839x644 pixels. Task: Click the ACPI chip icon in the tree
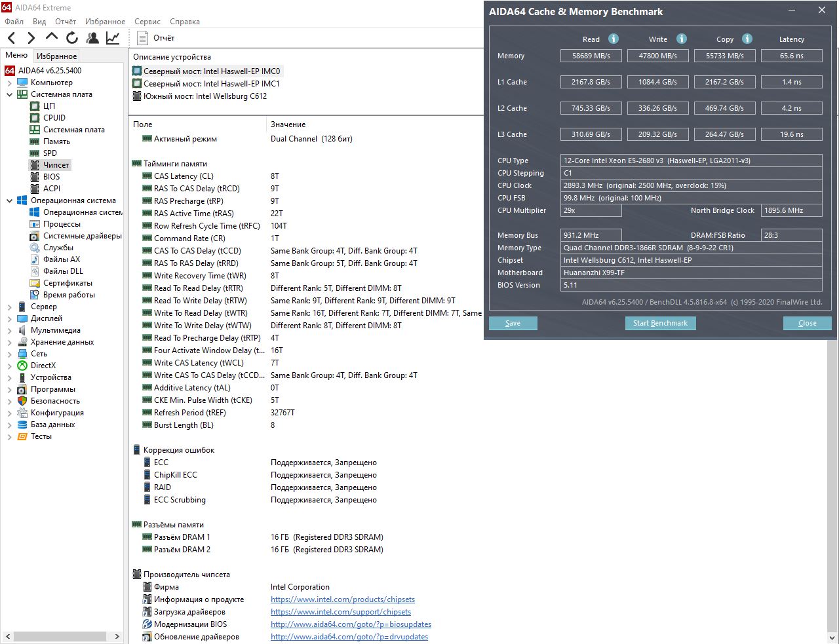[35, 189]
